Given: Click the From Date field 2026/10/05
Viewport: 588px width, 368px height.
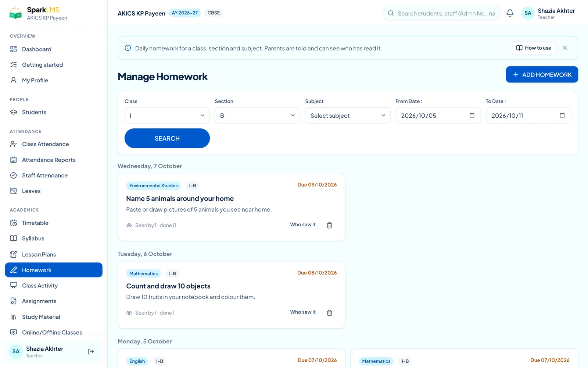Looking at the screenshot, I should coord(438,116).
